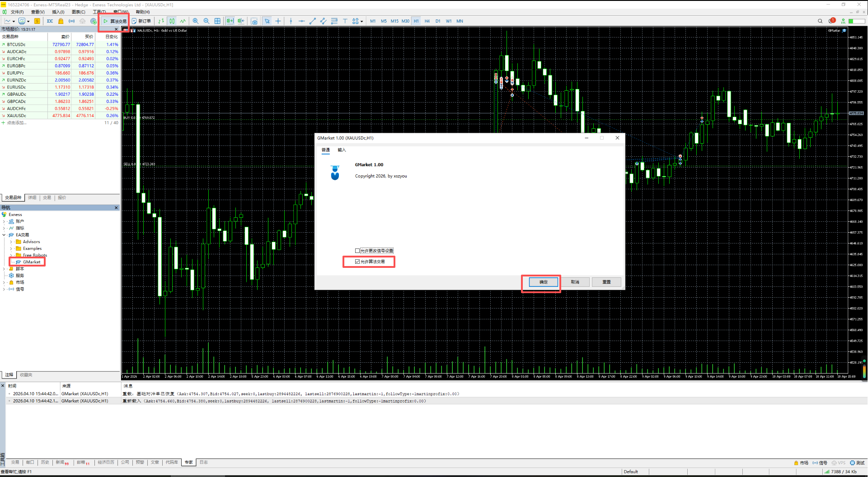
Task: Select 服务 services in navigator
Action: pos(19,276)
